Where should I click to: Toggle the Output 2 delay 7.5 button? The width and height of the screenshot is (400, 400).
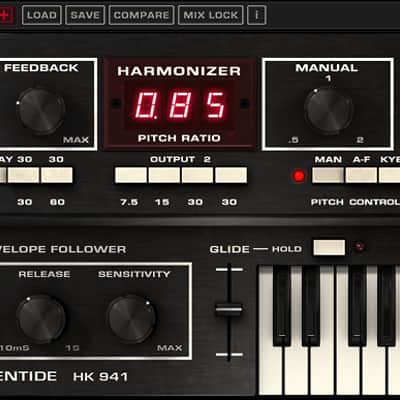click(x=131, y=175)
